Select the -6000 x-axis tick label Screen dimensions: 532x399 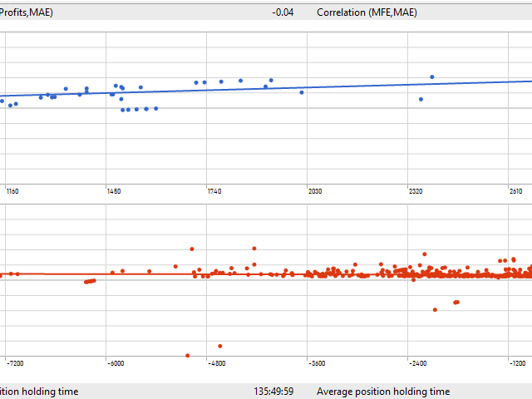[115, 363]
